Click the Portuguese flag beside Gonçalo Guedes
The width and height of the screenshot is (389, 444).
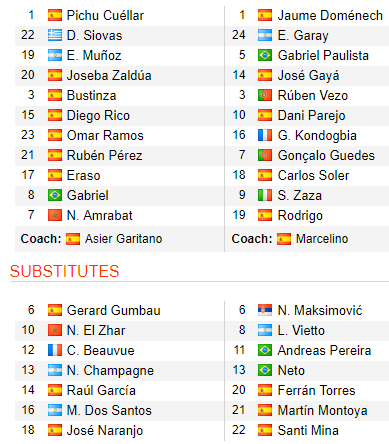pos(265,155)
